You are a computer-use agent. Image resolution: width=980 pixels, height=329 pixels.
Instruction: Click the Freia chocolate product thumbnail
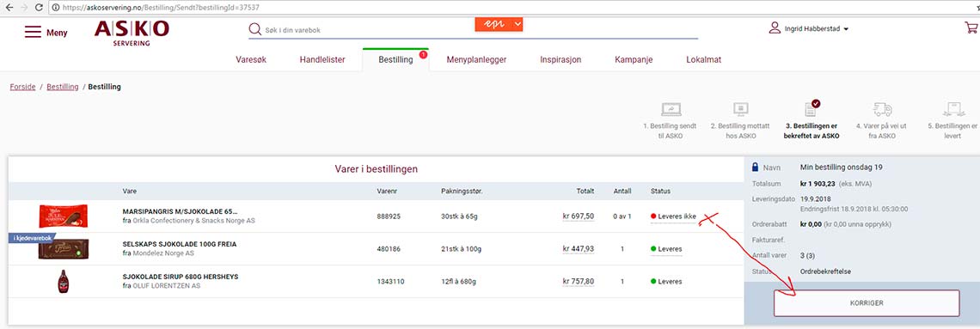63,249
